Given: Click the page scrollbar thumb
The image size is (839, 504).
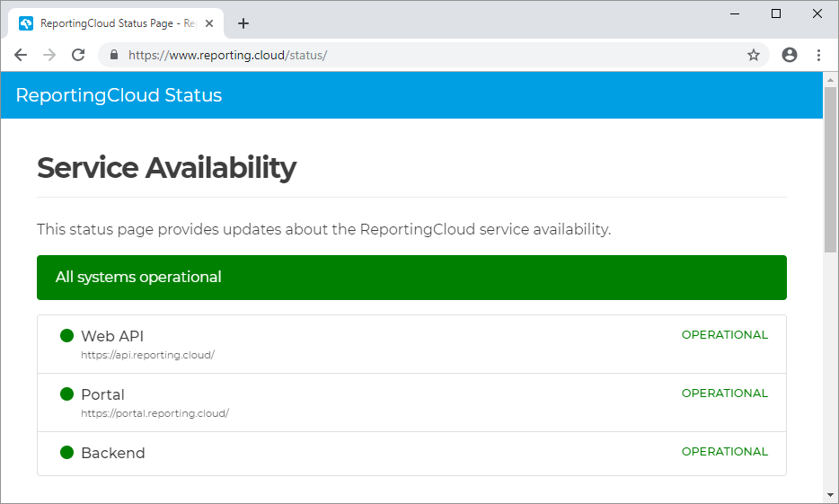Looking at the screenshot, I should (x=830, y=169).
